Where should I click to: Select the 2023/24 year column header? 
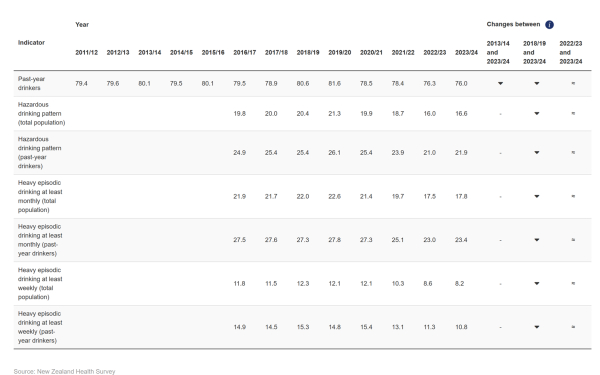(466, 52)
